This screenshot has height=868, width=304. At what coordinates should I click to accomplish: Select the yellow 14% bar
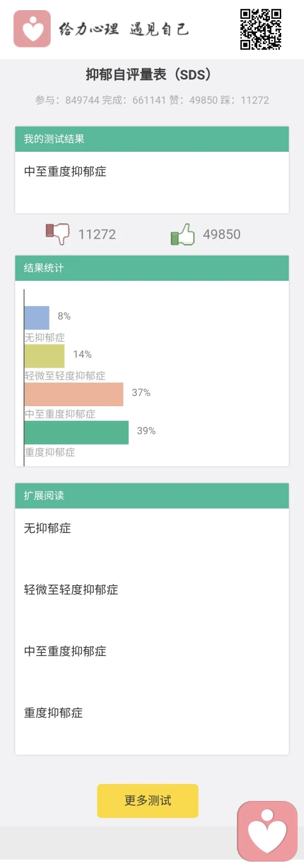[x=44, y=356]
